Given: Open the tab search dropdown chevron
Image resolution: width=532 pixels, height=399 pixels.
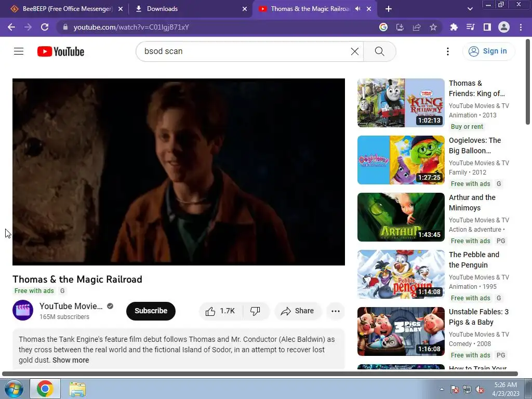Looking at the screenshot, I should 470,9.
